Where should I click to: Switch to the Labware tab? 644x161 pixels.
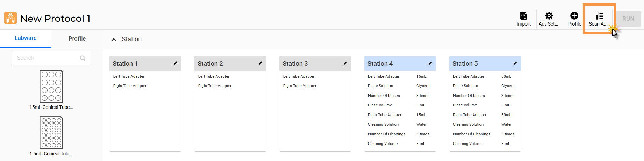pyautogui.click(x=26, y=38)
